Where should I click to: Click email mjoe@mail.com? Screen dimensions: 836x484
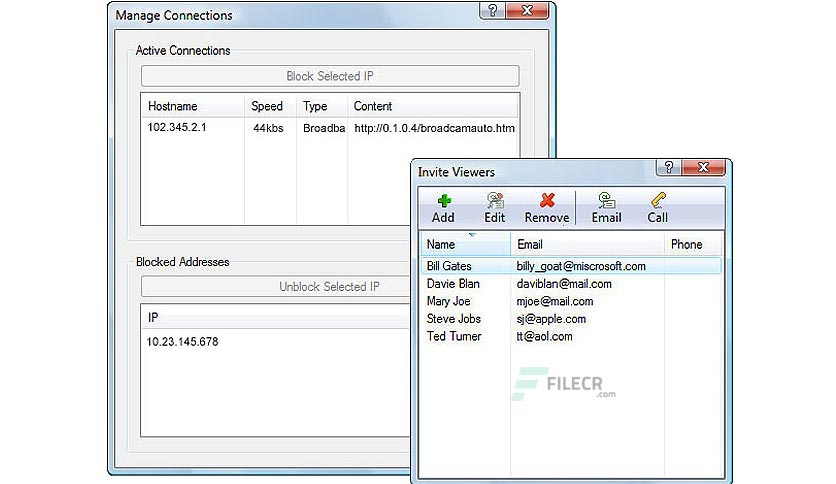pyautogui.click(x=555, y=301)
